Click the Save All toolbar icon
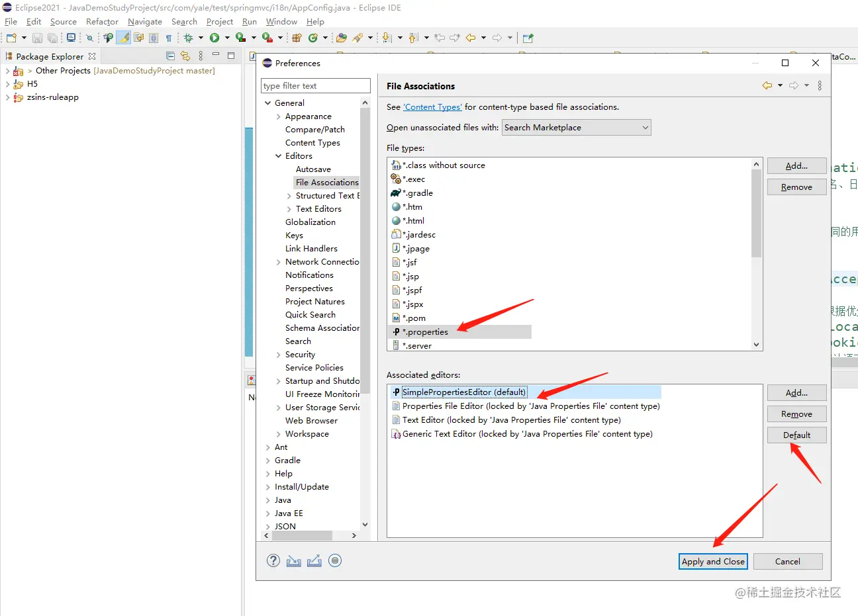858x616 pixels. (52, 38)
